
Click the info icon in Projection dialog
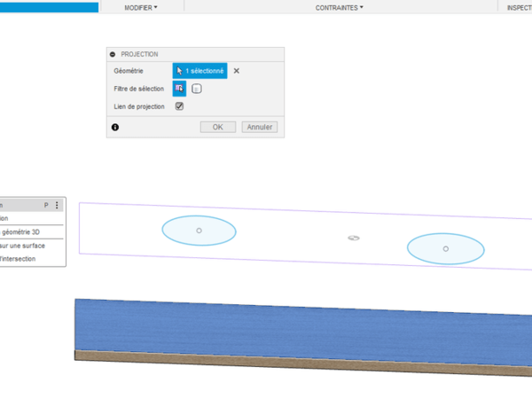[114, 128]
